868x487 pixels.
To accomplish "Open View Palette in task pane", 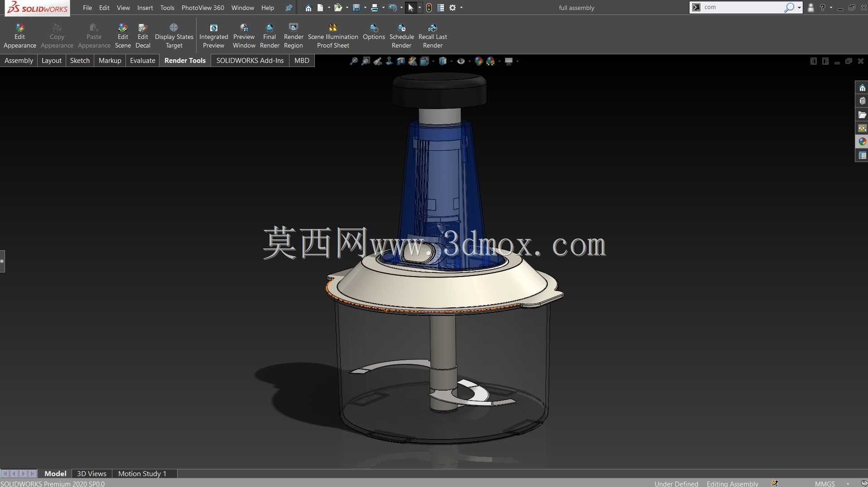I will (x=862, y=128).
